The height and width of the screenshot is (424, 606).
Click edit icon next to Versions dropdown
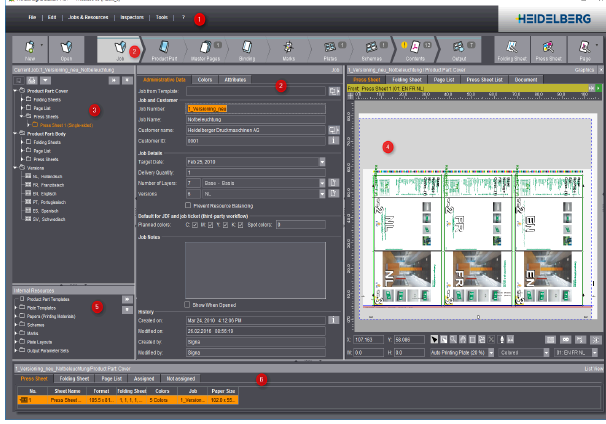click(334, 193)
